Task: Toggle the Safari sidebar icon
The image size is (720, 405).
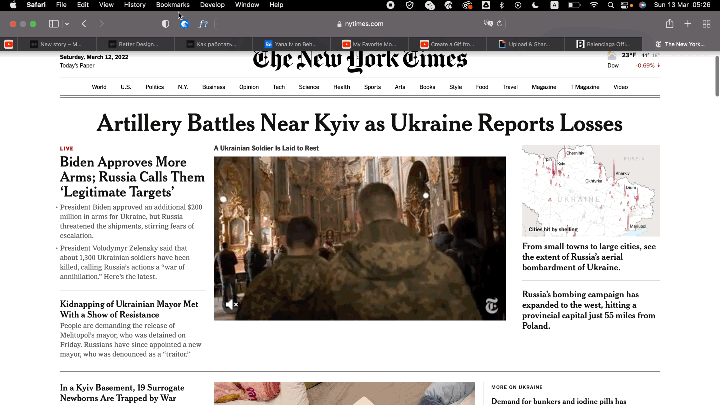Action: pos(54,23)
